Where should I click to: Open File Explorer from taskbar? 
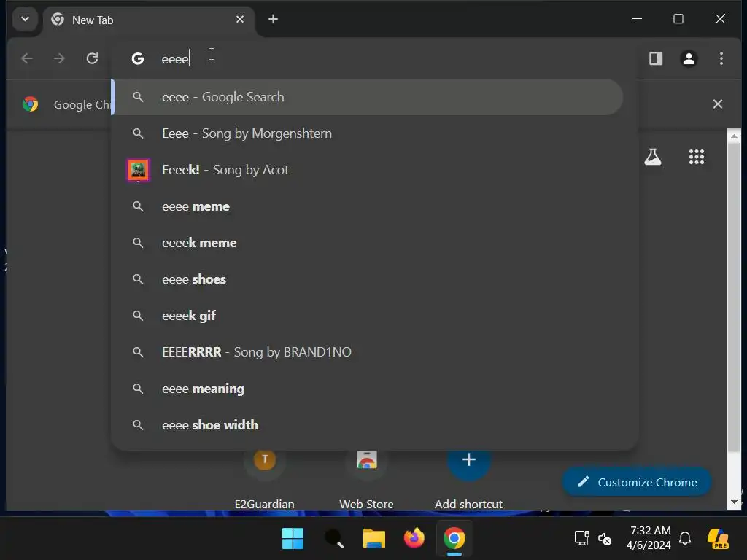[x=374, y=539]
